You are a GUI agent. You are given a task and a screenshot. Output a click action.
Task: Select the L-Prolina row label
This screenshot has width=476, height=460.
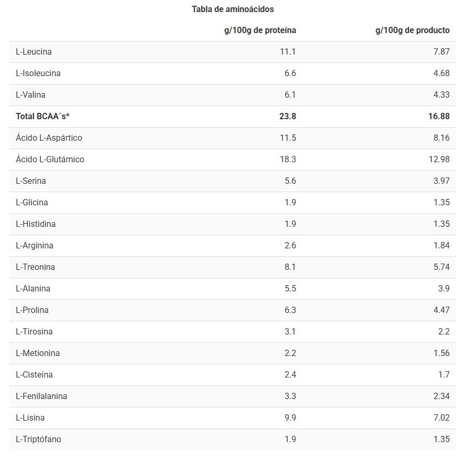pos(32,310)
